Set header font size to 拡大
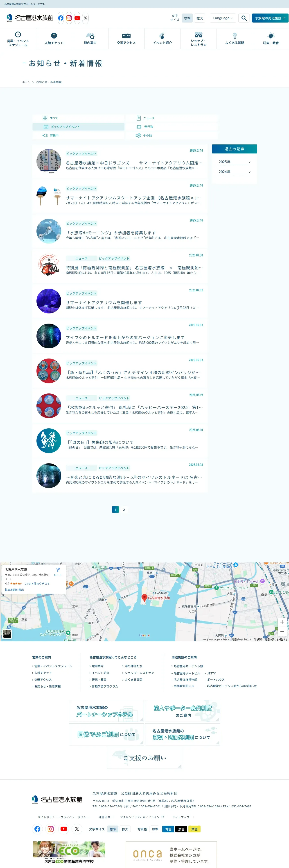The height and width of the screenshot is (868, 289). click(x=199, y=18)
